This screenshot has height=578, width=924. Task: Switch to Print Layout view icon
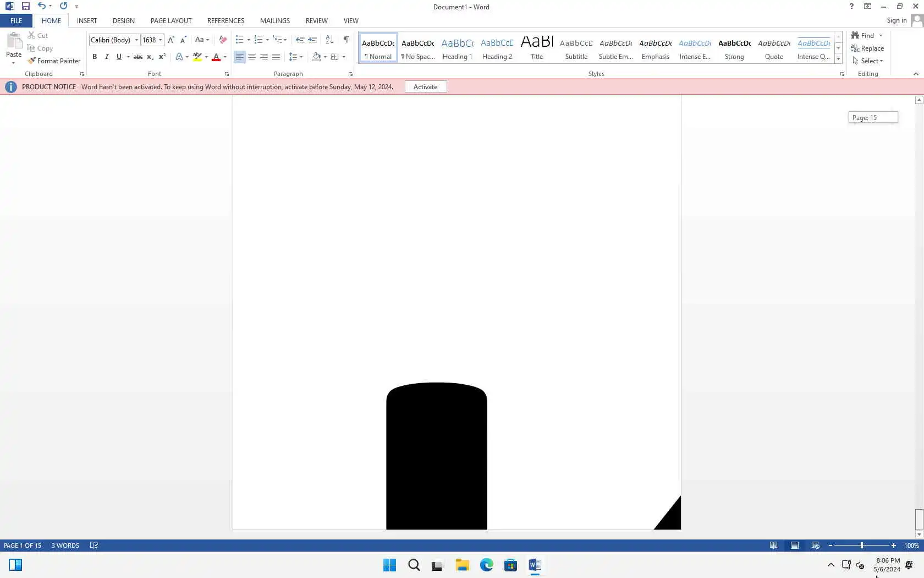coord(795,546)
